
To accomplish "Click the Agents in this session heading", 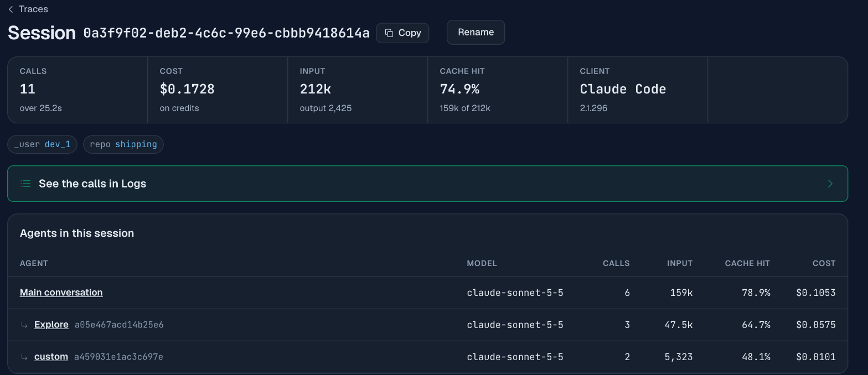I will tap(77, 233).
